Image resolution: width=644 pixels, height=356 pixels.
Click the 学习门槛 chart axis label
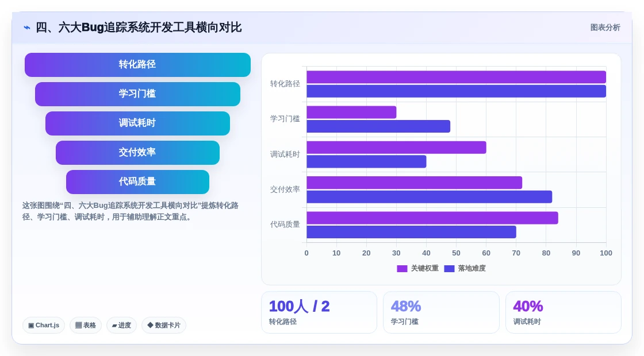click(x=285, y=119)
